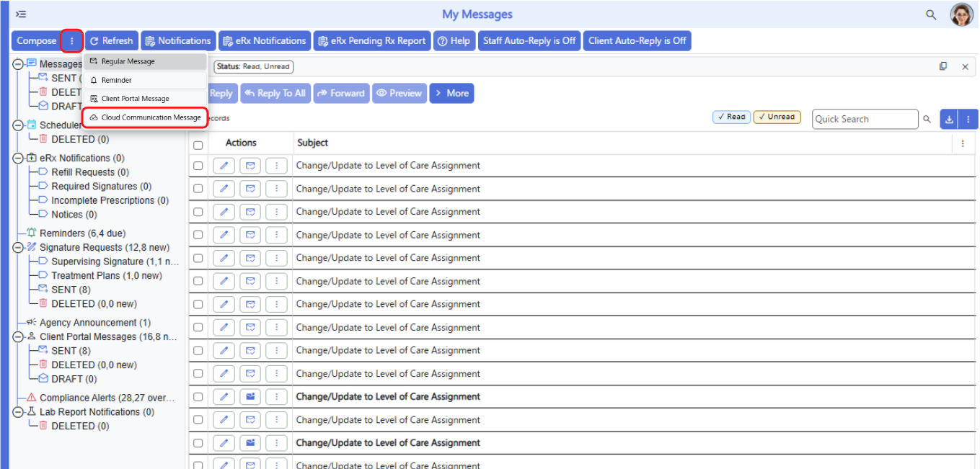Toggle the select-all checkbox in table header

click(198, 145)
